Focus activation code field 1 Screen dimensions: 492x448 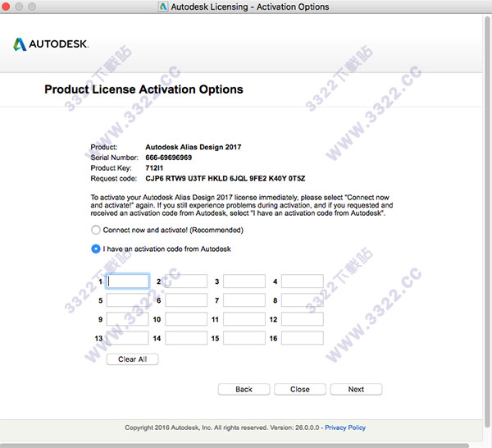(128, 281)
